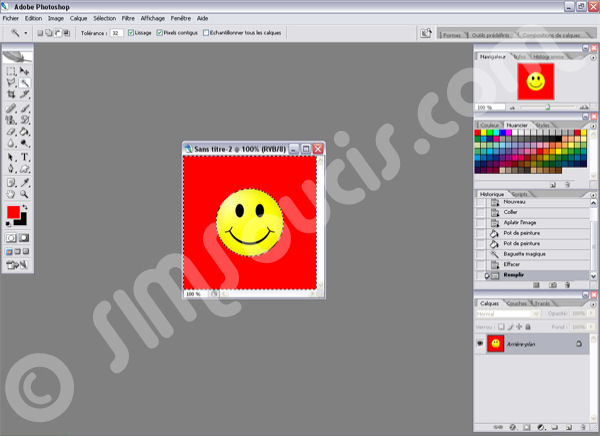The height and width of the screenshot is (436, 600).
Task: Switch to the Scripts tab
Action: click(x=520, y=194)
